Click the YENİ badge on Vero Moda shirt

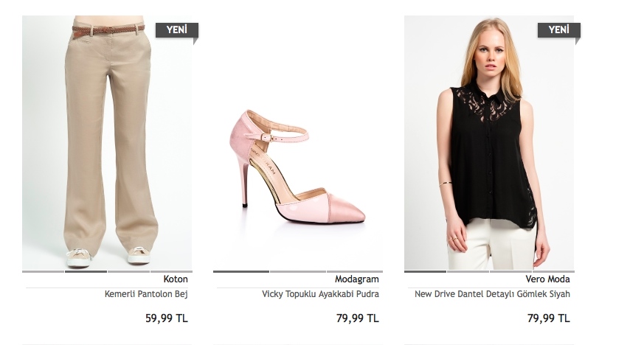point(558,30)
